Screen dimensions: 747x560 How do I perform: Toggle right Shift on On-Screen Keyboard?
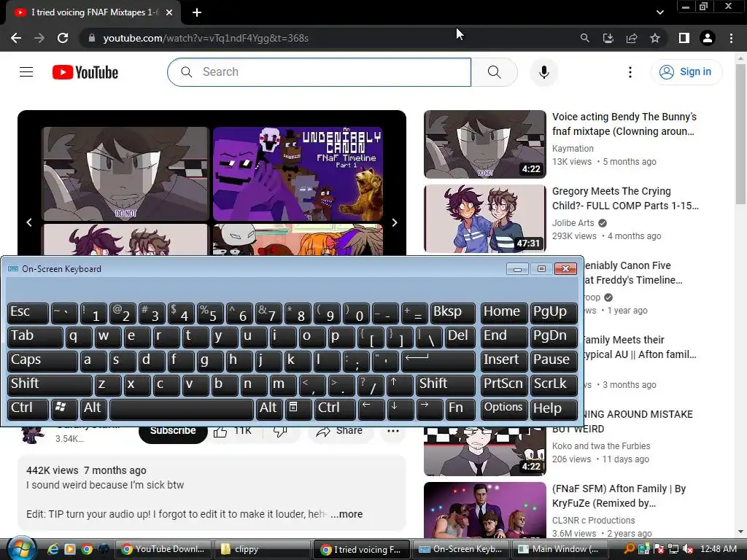point(446,385)
